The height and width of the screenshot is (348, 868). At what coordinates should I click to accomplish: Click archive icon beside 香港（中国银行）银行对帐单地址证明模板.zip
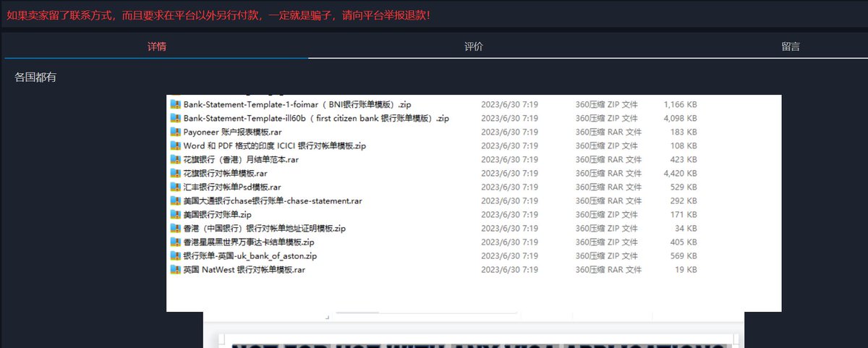pyautogui.click(x=174, y=228)
